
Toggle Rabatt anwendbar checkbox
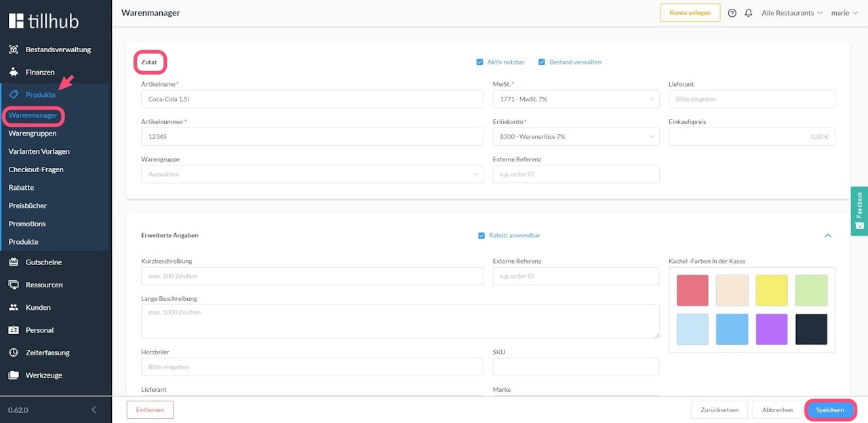[481, 235]
